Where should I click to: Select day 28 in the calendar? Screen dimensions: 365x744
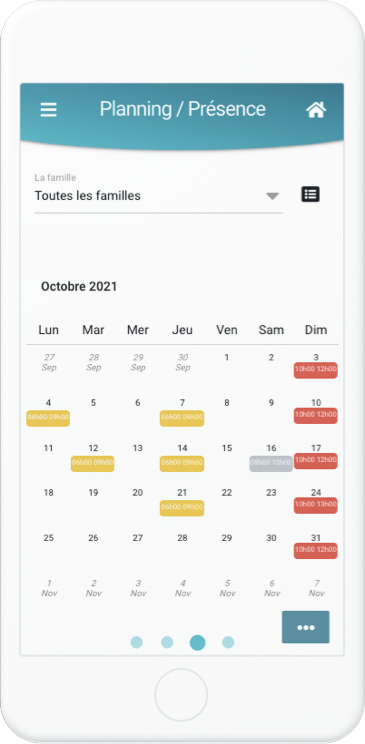182,538
